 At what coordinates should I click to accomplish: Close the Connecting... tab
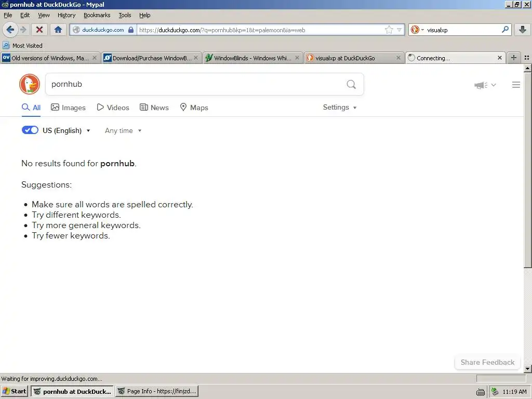499,58
